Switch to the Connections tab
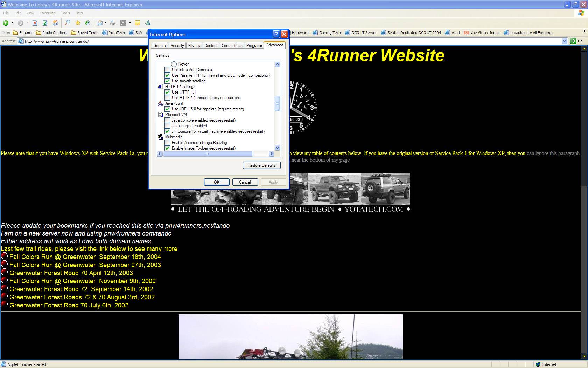Screen dimensions: 588x368 coord(232,46)
